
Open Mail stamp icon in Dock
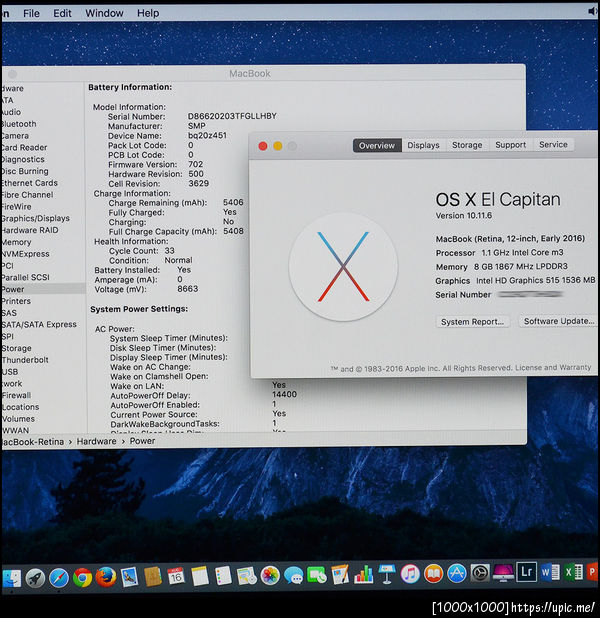129,577
